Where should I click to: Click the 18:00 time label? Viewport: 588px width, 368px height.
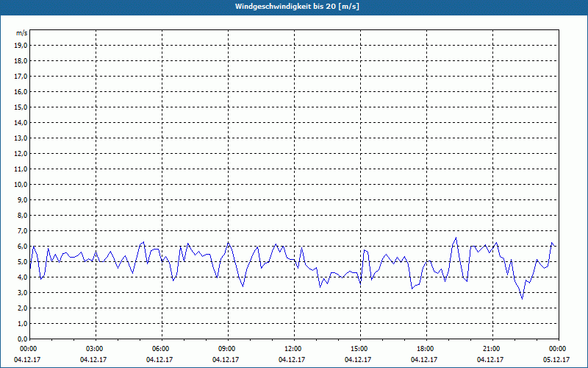[426, 349]
